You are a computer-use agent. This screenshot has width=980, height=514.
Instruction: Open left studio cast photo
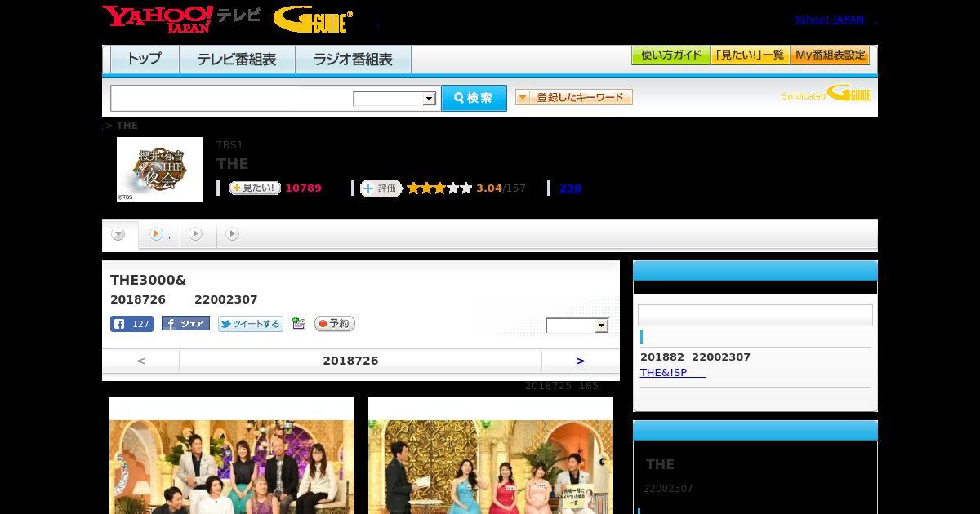coord(232,456)
